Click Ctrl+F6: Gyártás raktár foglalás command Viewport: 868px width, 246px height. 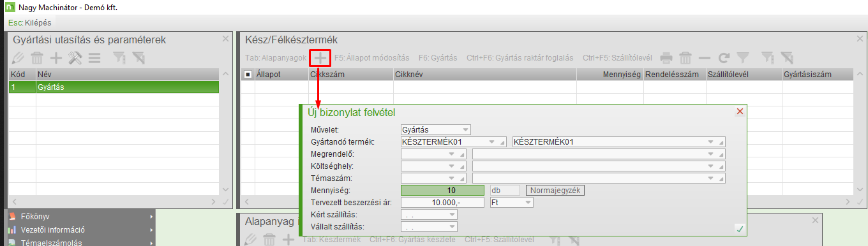point(520,58)
